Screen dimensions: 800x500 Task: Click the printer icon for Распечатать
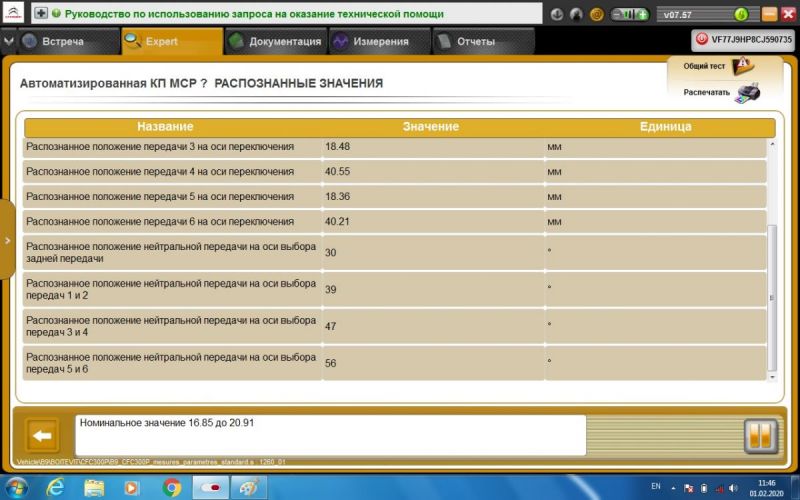tap(746, 92)
